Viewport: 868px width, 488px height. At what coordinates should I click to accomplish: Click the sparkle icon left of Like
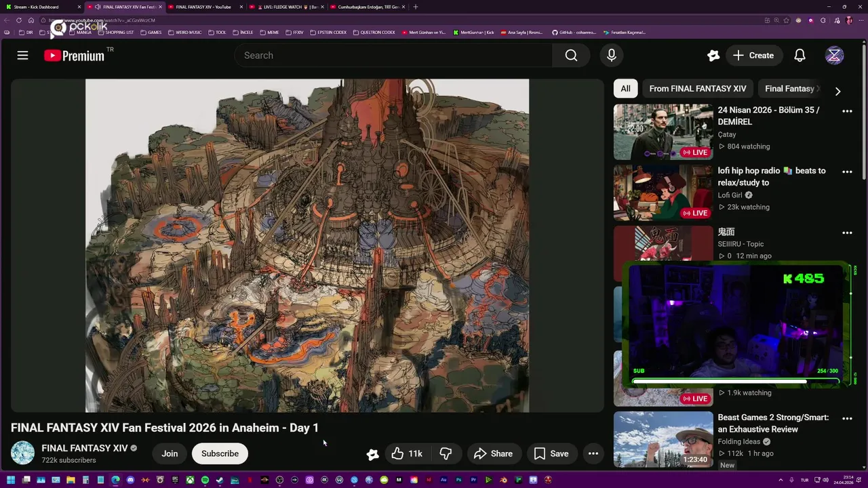(x=372, y=454)
